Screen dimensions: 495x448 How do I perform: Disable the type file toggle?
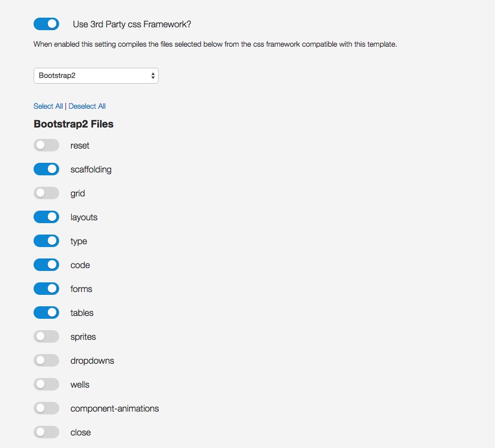[x=46, y=241]
